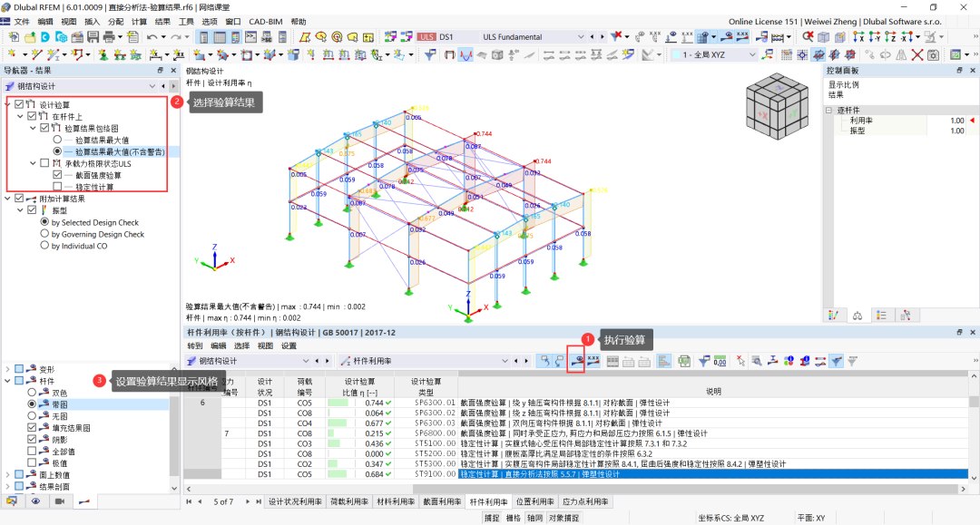Click the list icon at control panel bottom
980x525 pixels.
click(881, 316)
